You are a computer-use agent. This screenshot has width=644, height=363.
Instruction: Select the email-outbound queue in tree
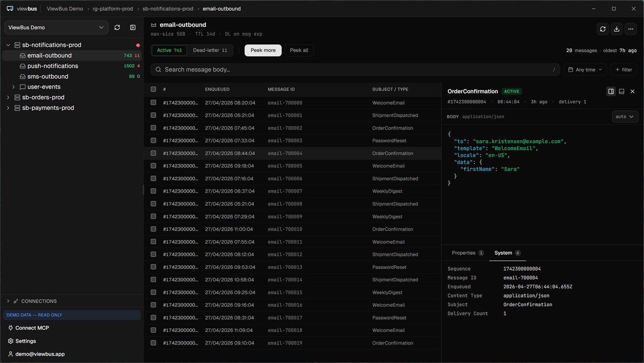(72, 55)
